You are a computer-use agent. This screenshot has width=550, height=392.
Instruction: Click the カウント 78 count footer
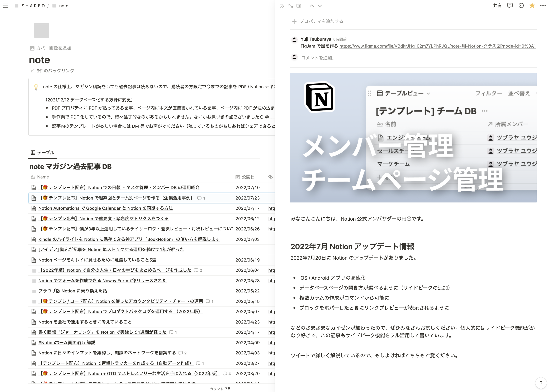tap(220, 389)
